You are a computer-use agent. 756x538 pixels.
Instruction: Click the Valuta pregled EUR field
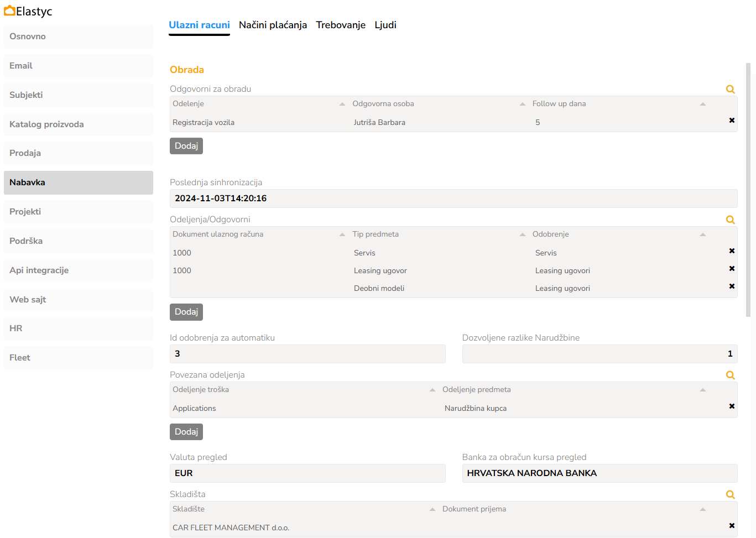pos(307,473)
